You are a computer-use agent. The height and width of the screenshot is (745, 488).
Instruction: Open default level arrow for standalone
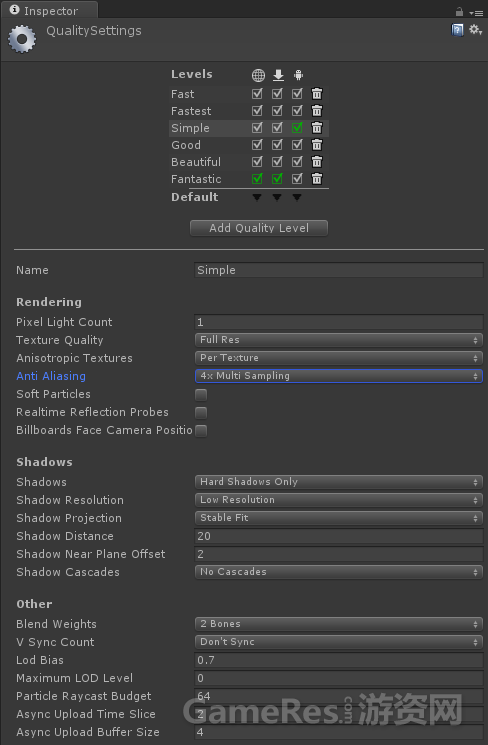coord(277,197)
